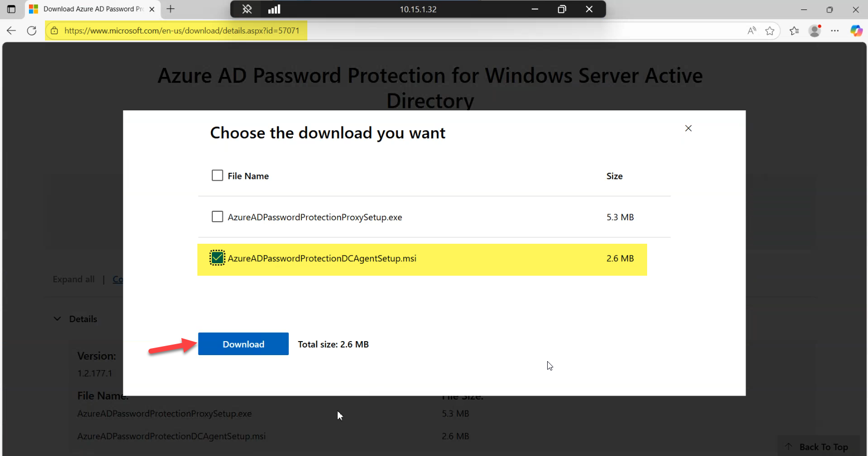The image size is (868, 456).
Task: Open the tab actions menu icon
Action: (11, 9)
